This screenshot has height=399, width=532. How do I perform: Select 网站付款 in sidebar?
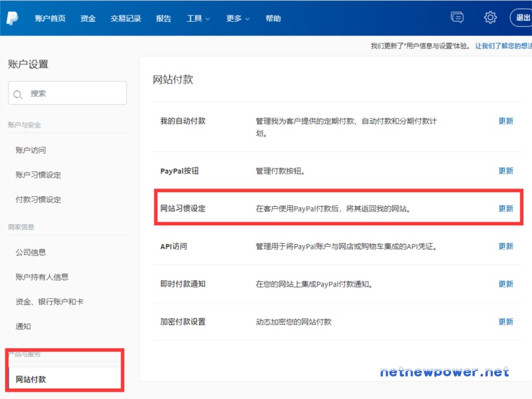[31, 379]
